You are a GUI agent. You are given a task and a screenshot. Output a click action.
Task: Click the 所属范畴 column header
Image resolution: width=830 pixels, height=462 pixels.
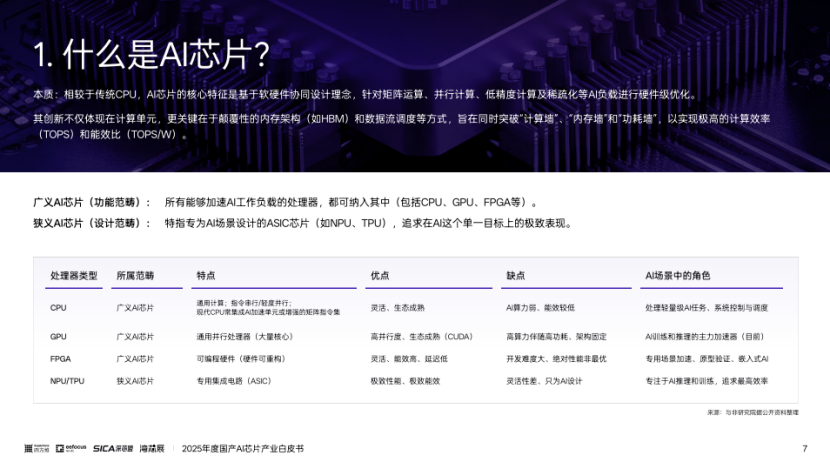(x=135, y=275)
